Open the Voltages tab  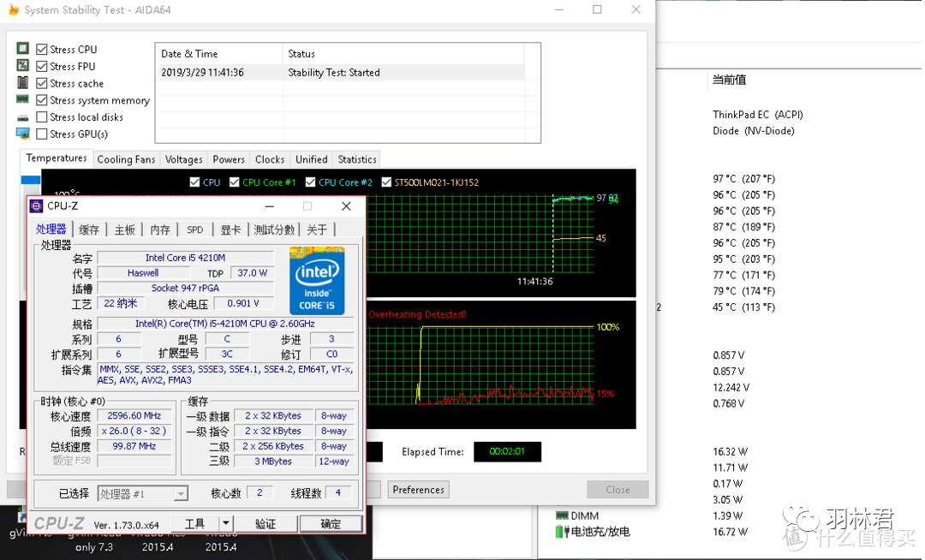click(x=183, y=159)
